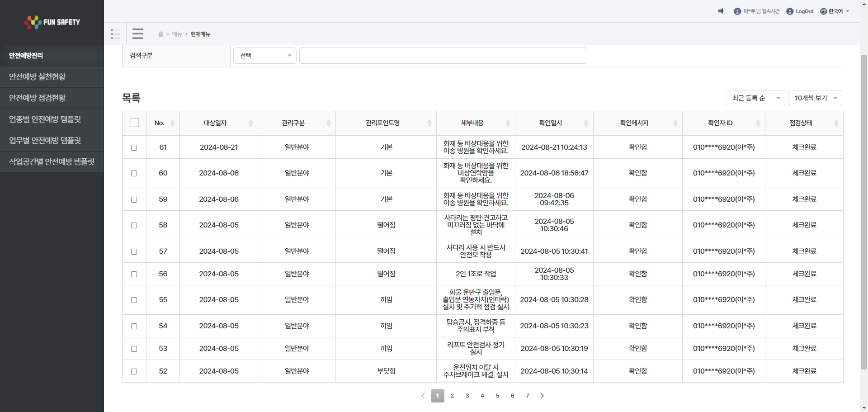Viewport: 868px width, 412px height.
Task: Go to previous page arrow
Action: point(423,396)
